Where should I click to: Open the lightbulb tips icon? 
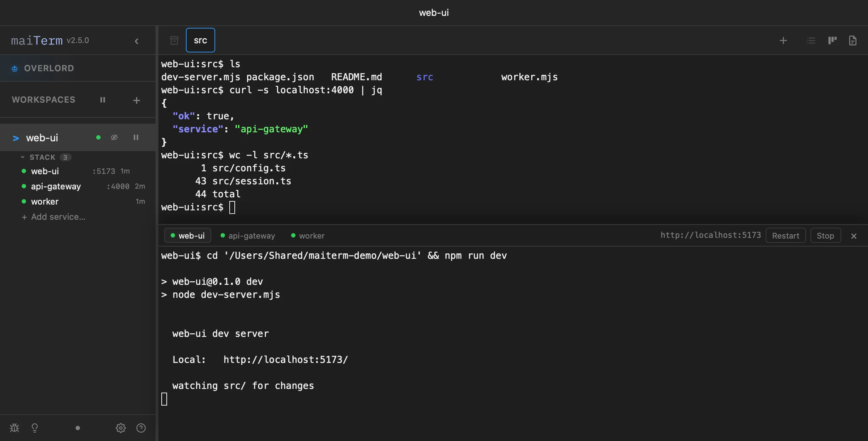tap(35, 428)
